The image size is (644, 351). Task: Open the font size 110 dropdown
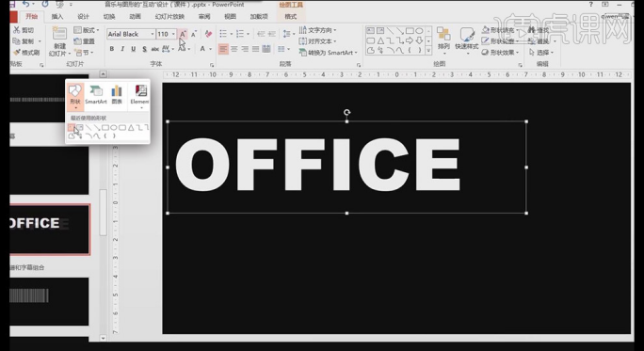(x=174, y=34)
